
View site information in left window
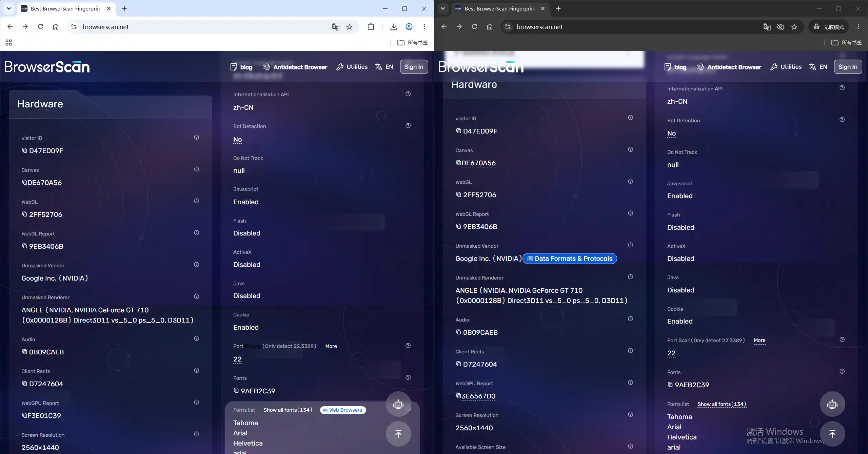pyautogui.click(x=74, y=27)
